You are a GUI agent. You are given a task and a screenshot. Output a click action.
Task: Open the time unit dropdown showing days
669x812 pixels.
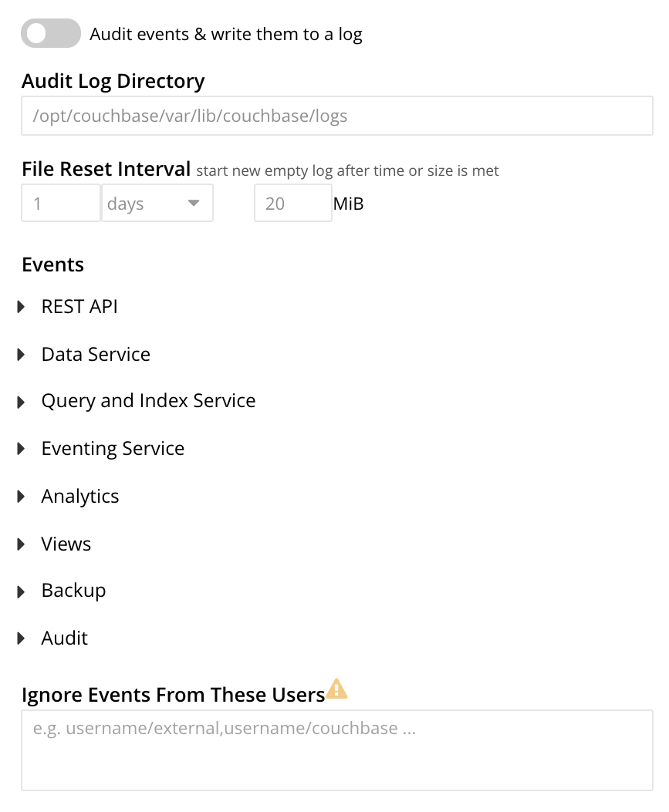(157, 203)
